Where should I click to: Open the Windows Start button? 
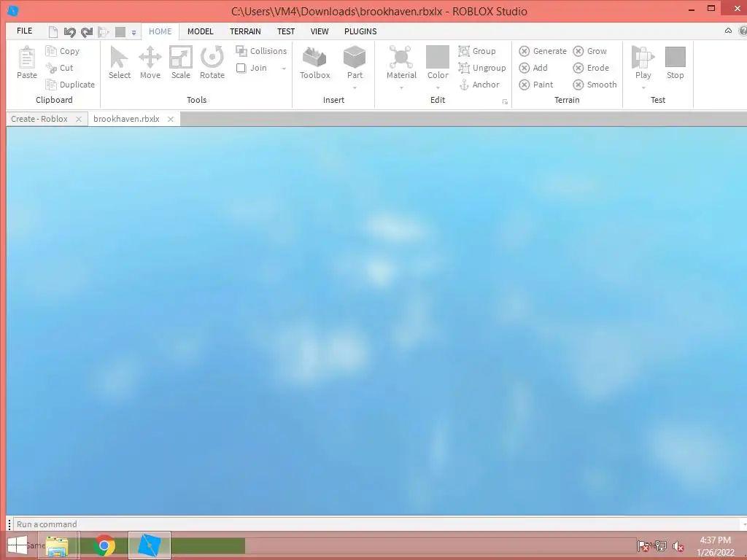pos(18,545)
